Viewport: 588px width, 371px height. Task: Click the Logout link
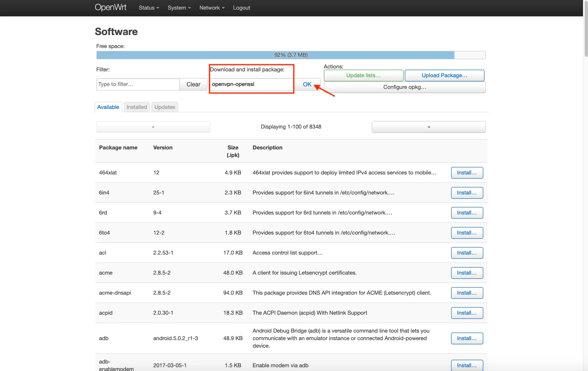pyautogui.click(x=241, y=8)
